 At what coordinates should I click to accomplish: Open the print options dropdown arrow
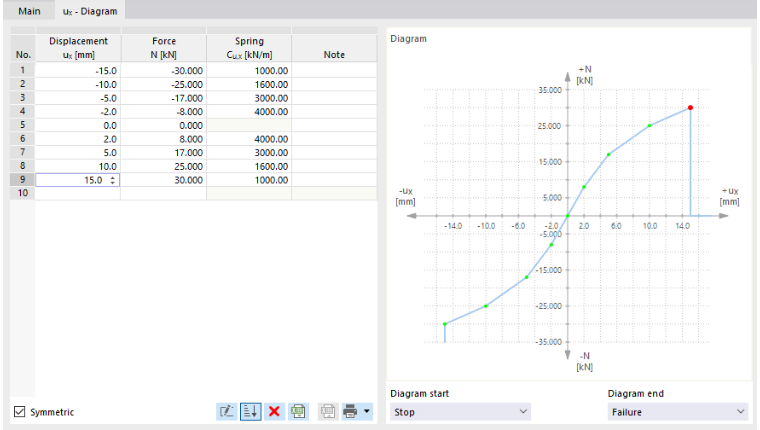point(367,412)
